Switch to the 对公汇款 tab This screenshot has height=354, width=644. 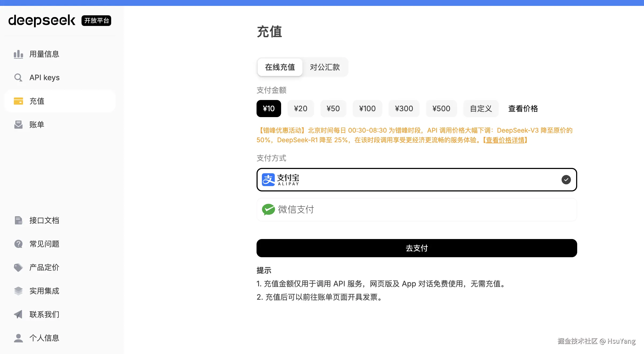(325, 67)
